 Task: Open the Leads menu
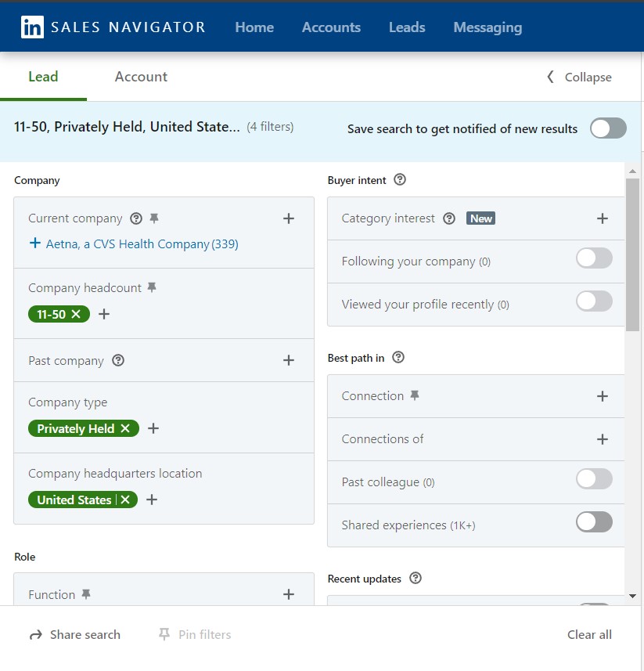[407, 27]
